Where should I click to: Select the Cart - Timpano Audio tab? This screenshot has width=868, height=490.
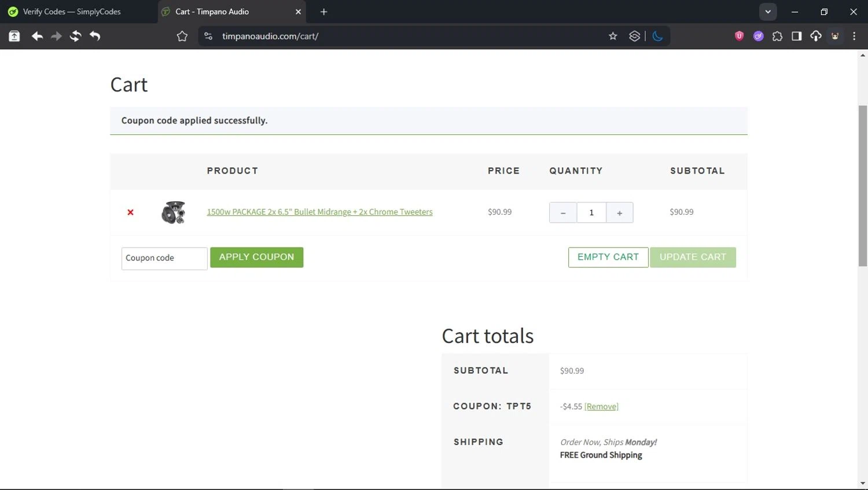coord(231,12)
